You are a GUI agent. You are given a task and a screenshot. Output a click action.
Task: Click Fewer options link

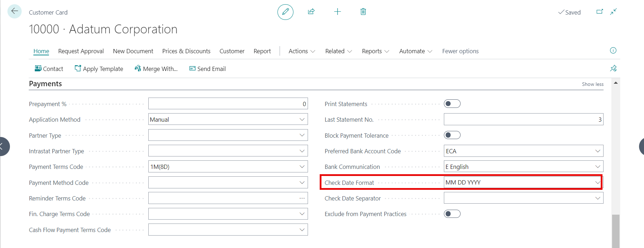click(x=460, y=51)
